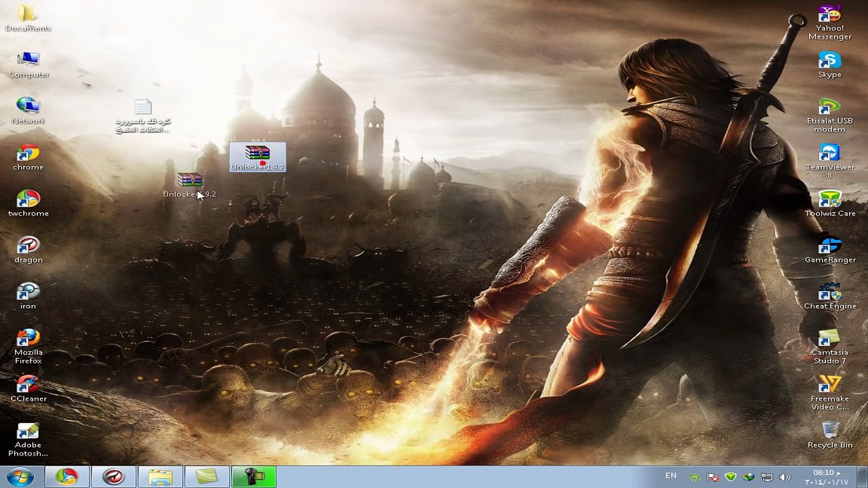Click the green shield tray icon
Viewport: 868px width, 488px height.
pyautogui.click(x=730, y=478)
